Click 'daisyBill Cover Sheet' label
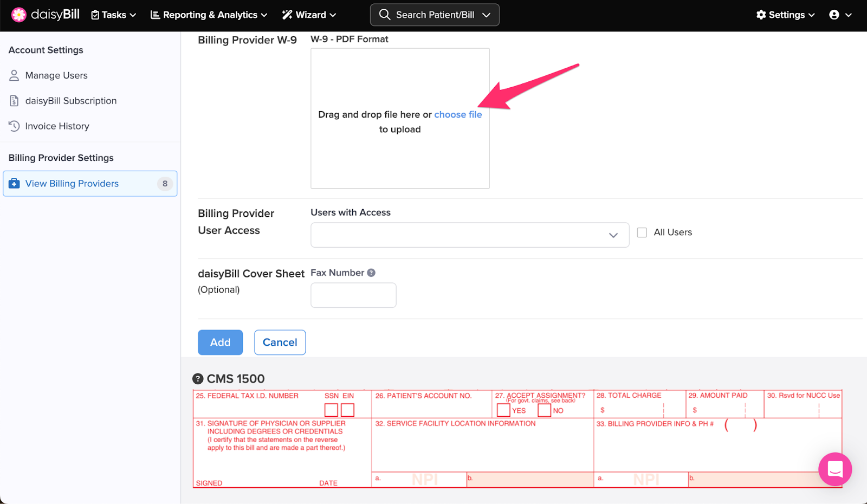This screenshot has height=504, width=867. [251, 274]
